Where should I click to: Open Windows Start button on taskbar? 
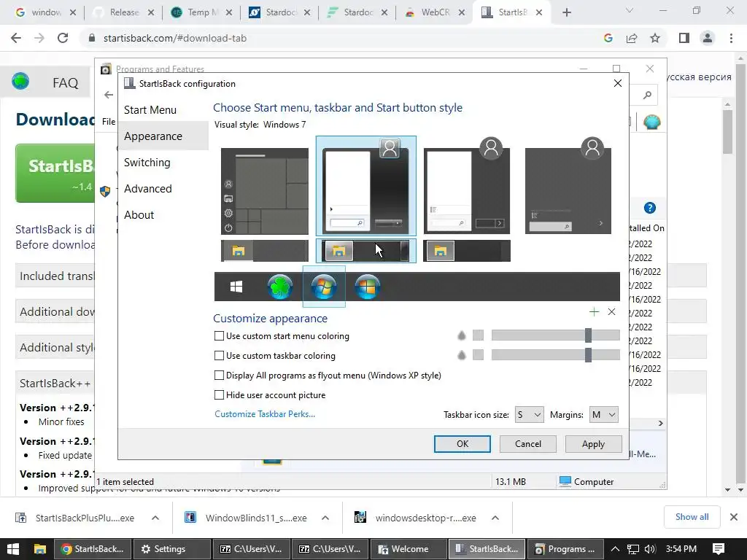13,549
